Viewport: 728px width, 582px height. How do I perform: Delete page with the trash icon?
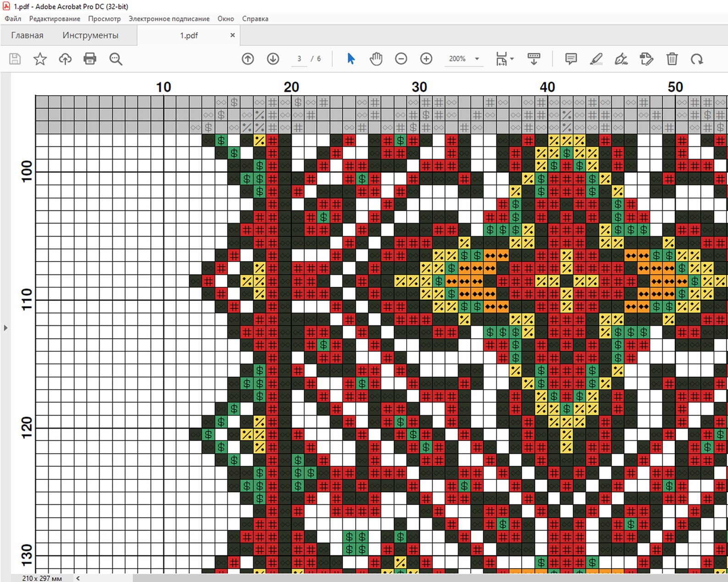[672, 59]
